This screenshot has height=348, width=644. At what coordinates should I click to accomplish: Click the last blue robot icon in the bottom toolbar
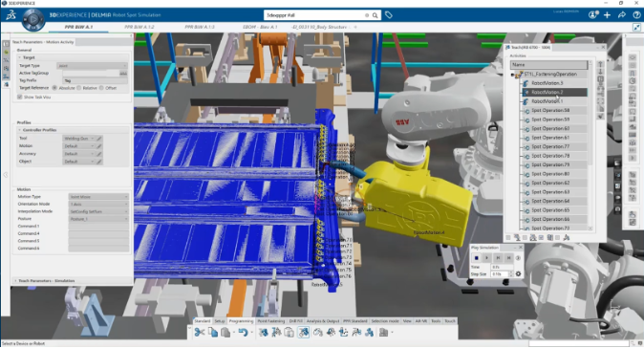tap(369, 332)
